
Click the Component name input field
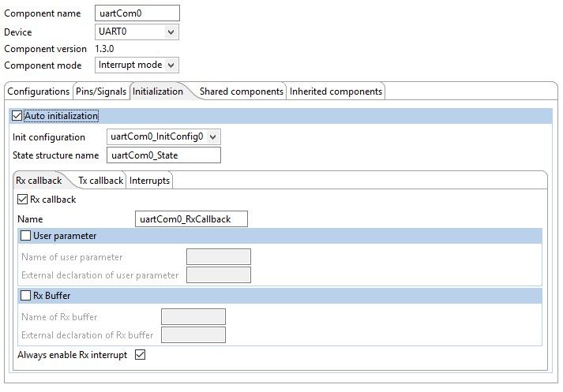(137, 13)
